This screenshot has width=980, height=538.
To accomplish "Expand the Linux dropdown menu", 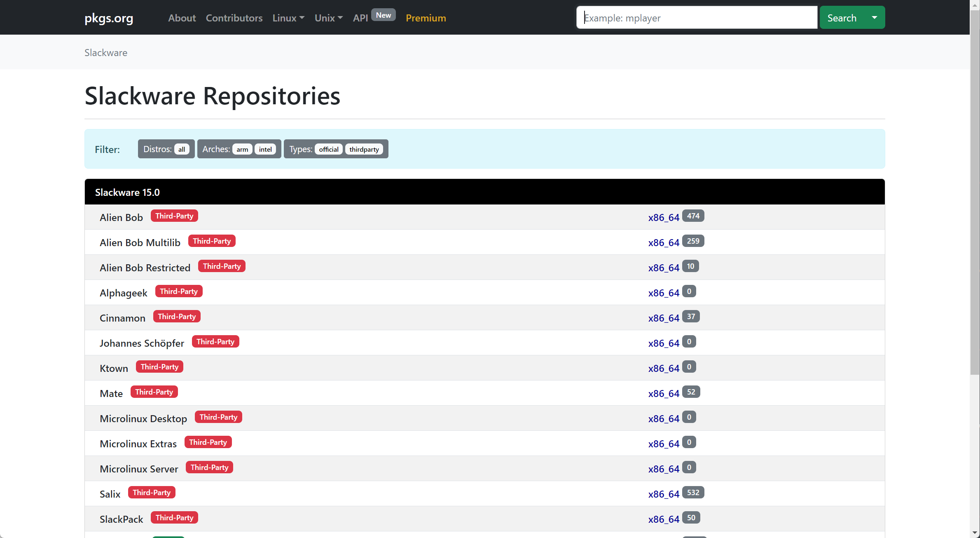I will click(288, 18).
